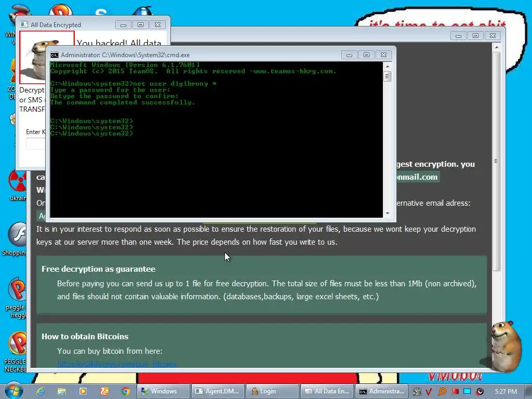The image size is (532, 399).
Task: Minimize the ransom note background window
Action: [458, 36]
